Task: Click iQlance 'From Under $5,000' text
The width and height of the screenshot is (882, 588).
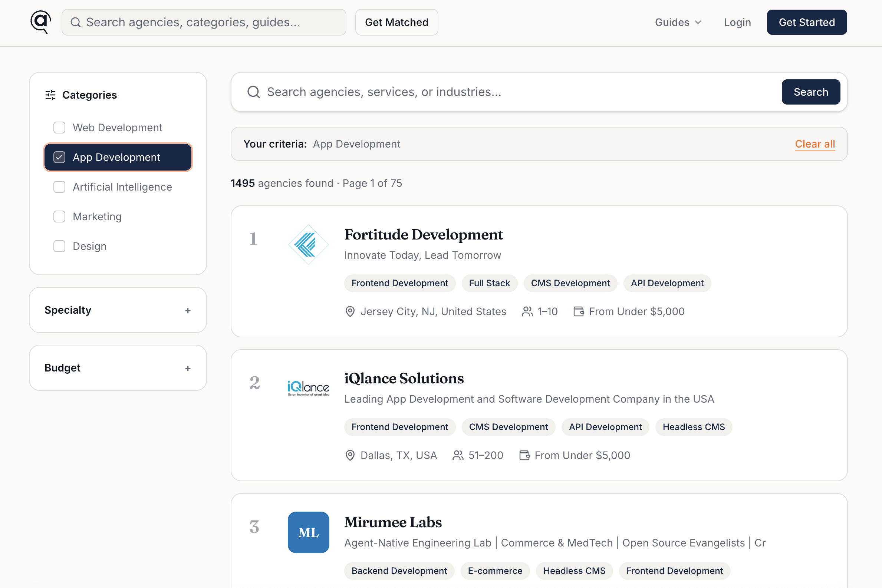Action: click(x=582, y=455)
